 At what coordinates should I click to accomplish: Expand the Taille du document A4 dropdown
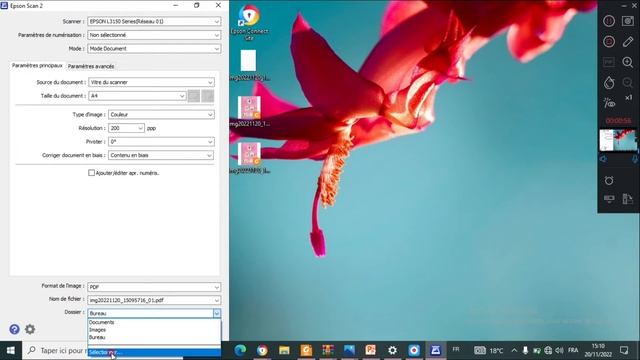click(x=137, y=96)
